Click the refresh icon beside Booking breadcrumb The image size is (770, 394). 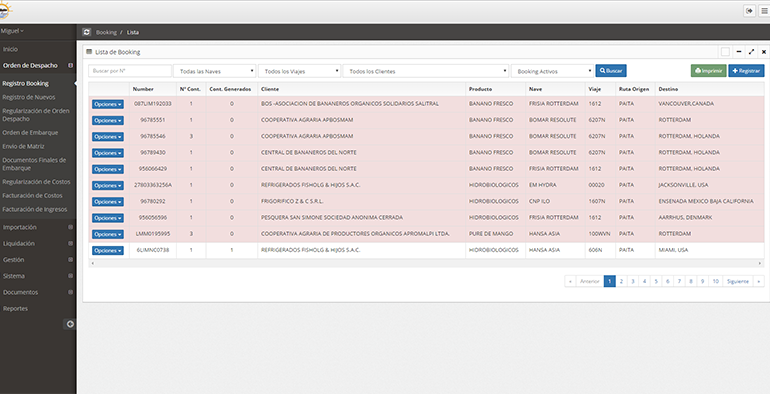pos(87,32)
